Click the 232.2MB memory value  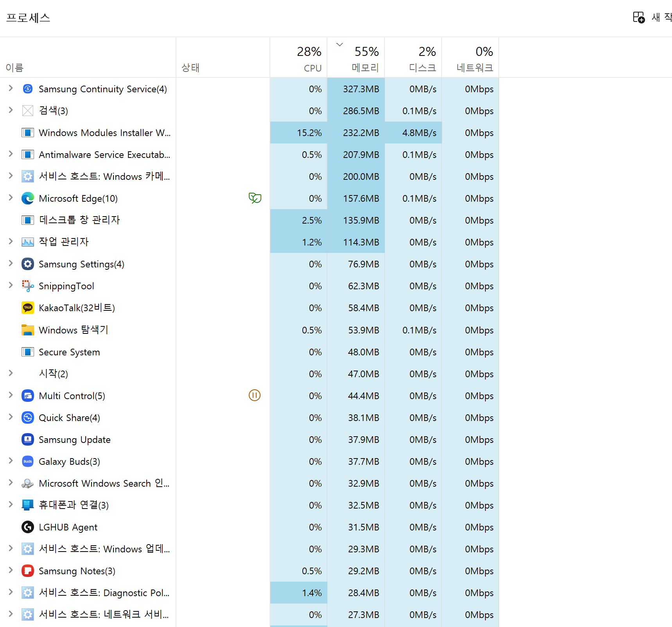[x=361, y=133]
